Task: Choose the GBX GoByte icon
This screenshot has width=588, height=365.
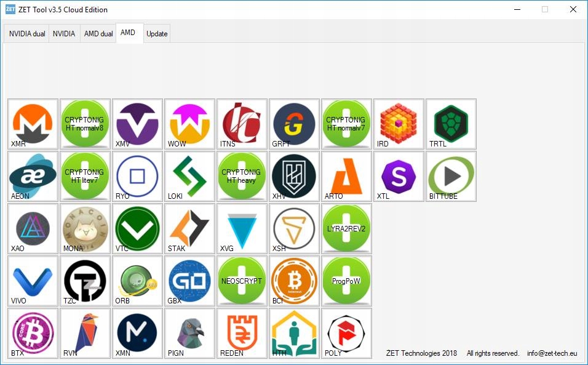Action: pos(190,281)
